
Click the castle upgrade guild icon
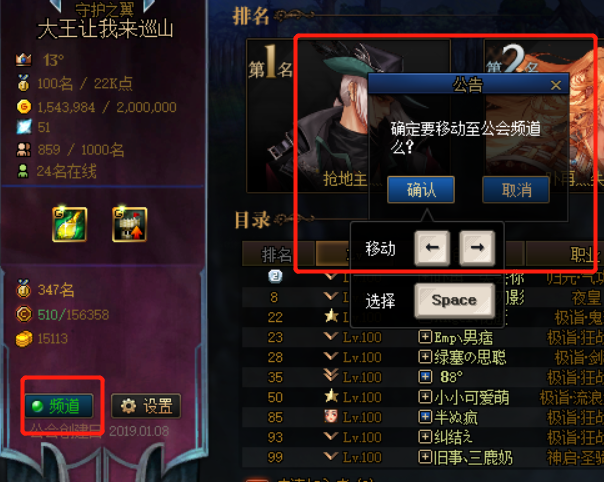pyautogui.click(x=129, y=225)
